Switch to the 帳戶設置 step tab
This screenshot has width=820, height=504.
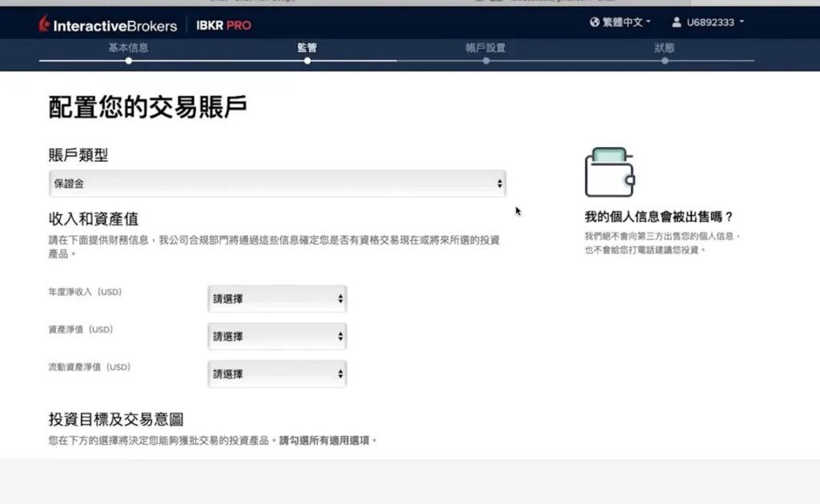point(486,47)
